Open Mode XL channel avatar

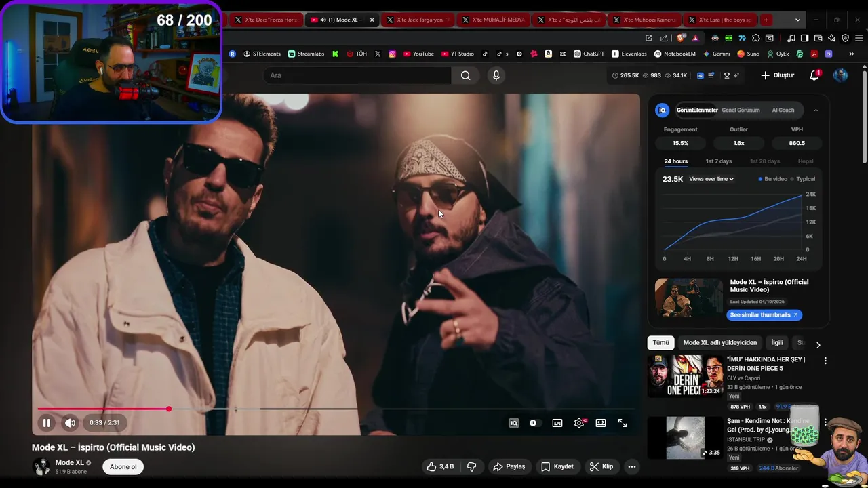tap(42, 466)
